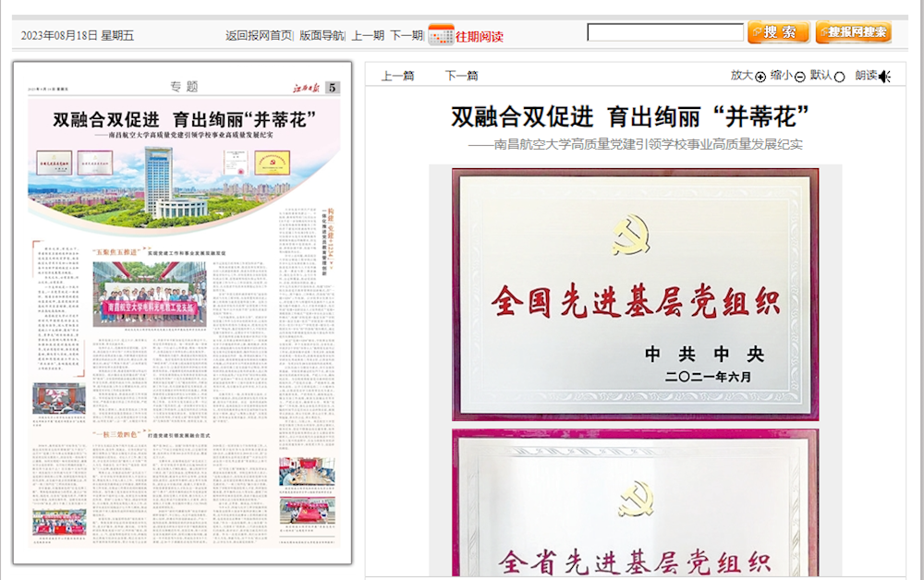Go to previous article 上一篇
This screenshot has height=580, width=924.
(397, 76)
